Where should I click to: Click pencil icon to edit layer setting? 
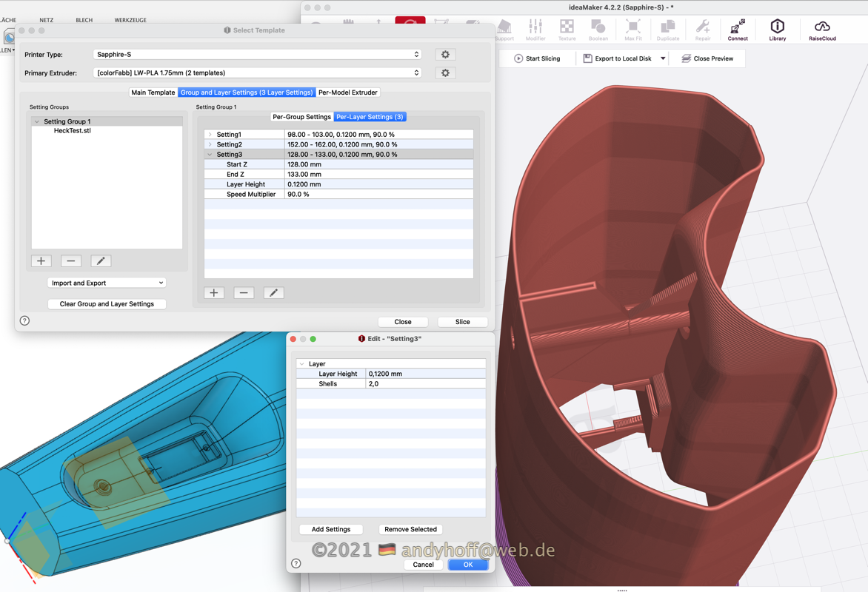click(x=273, y=293)
